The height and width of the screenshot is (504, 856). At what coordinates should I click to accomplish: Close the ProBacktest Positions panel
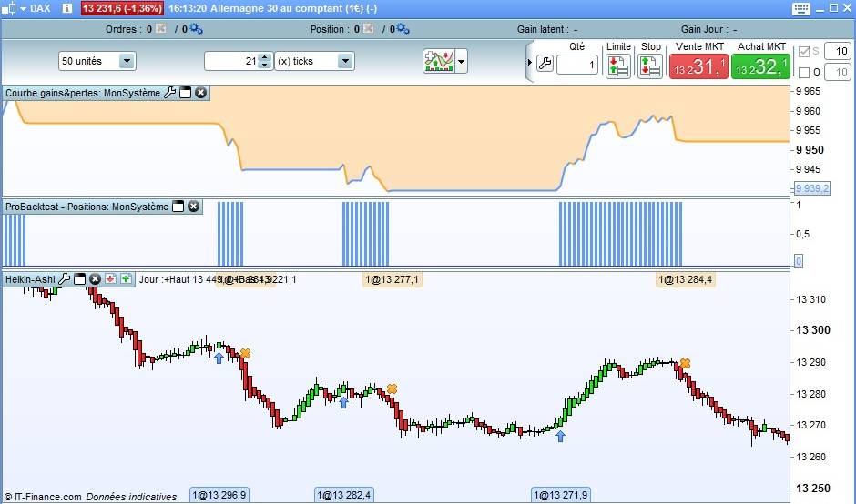pyautogui.click(x=193, y=207)
